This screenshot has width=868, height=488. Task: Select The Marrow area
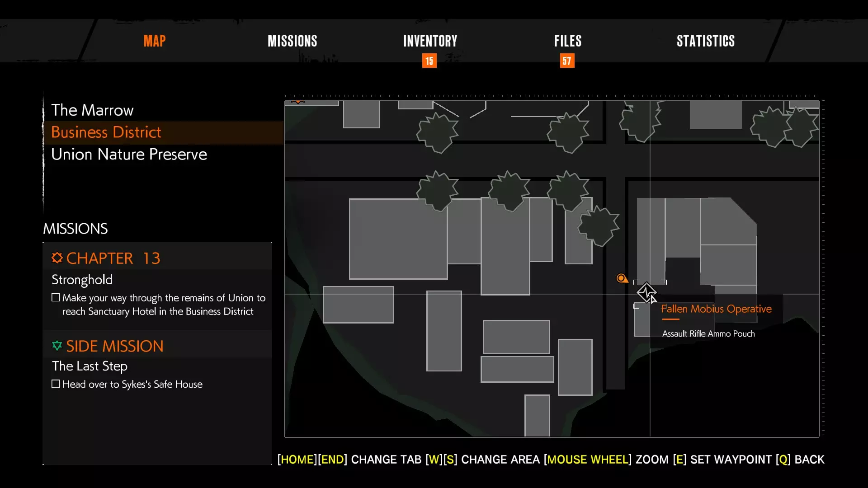[92, 110]
